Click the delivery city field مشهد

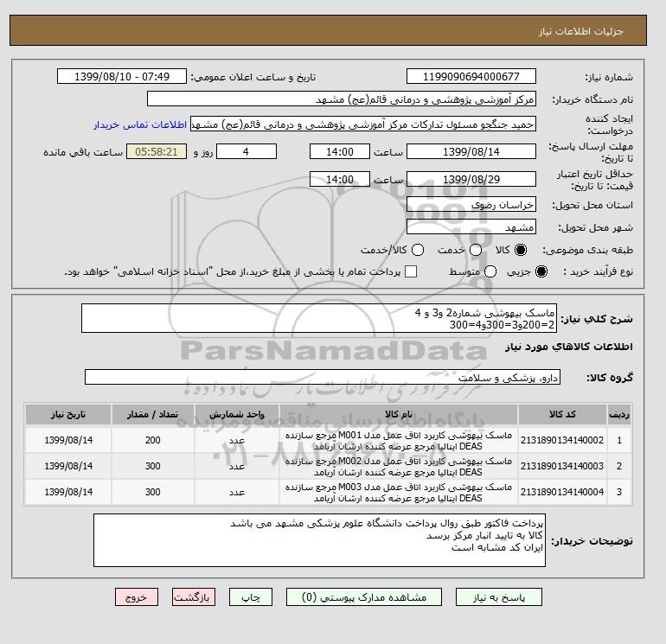tap(471, 227)
